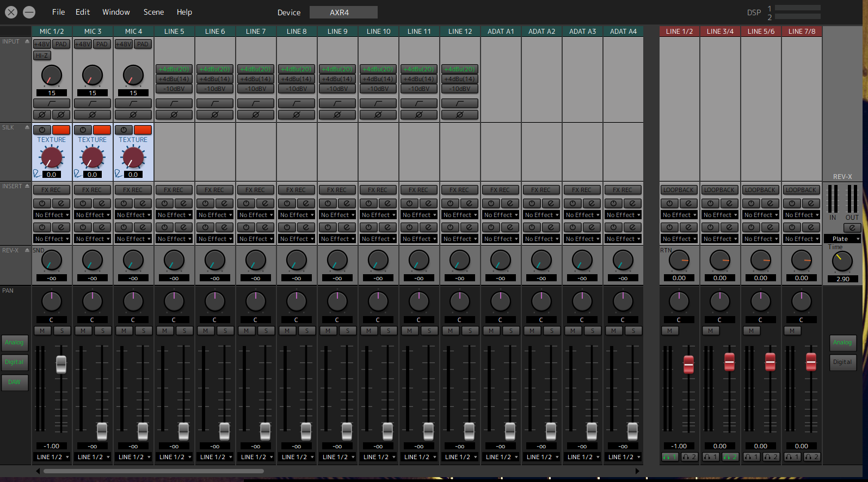Viewport: 868px width, 482px height.
Task: Enable high-pass filter on the LINE 8 channel
Action: click(297, 103)
